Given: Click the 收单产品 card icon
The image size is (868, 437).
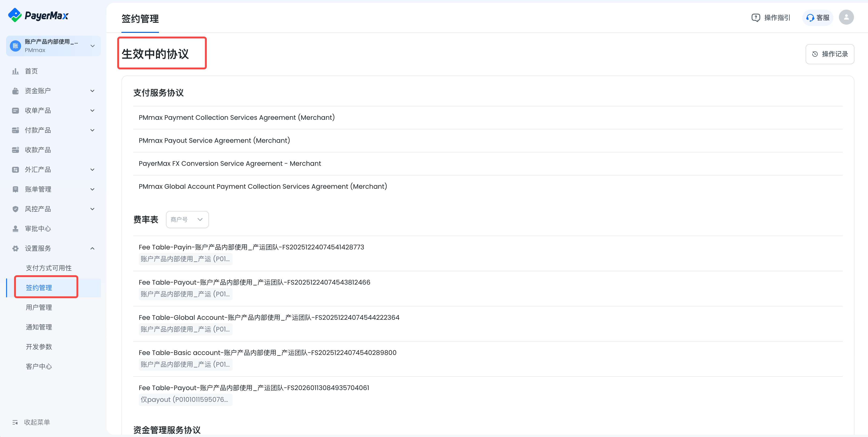Looking at the screenshot, I should pyautogui.click(x=15, y=110).
